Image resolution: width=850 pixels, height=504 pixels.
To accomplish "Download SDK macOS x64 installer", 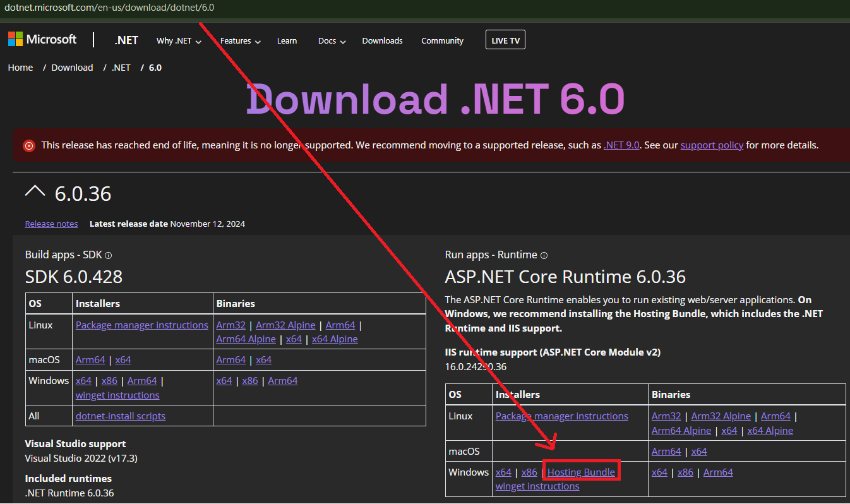I will pos(123,360).
